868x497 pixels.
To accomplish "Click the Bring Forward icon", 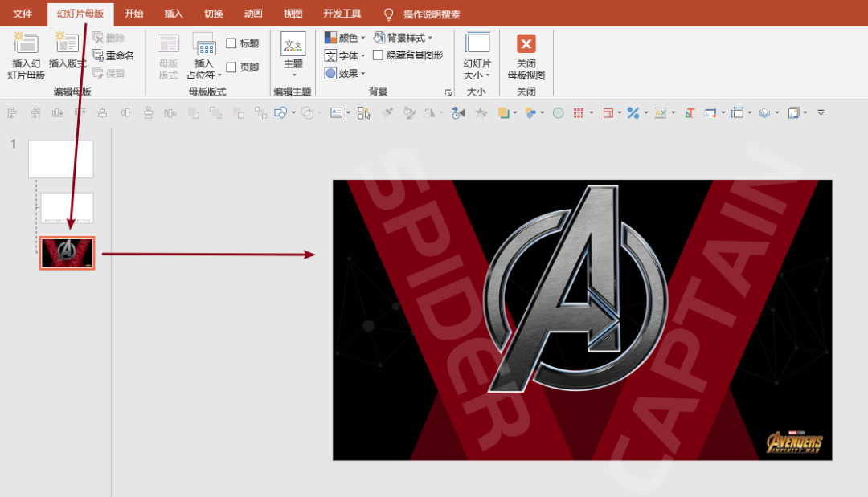I will 193,112.
